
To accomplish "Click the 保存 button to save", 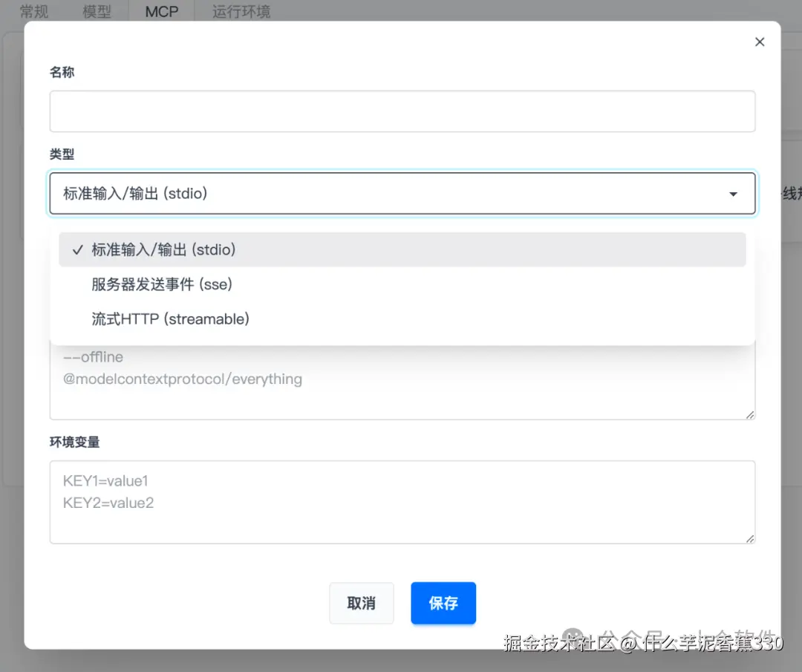I will [x=443, y=603].
